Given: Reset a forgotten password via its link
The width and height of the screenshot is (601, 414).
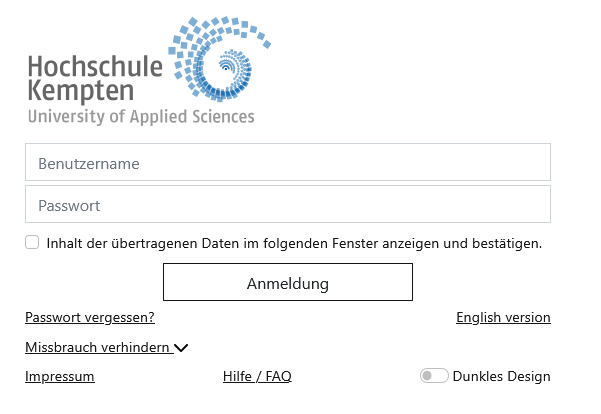Looking at the screenshot, I should (90, 318).
